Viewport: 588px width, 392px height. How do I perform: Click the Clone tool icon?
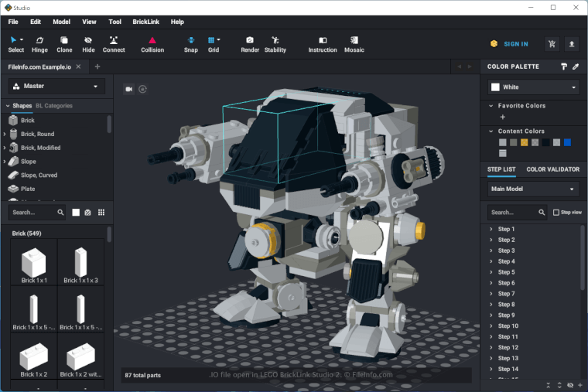point(64,44)
